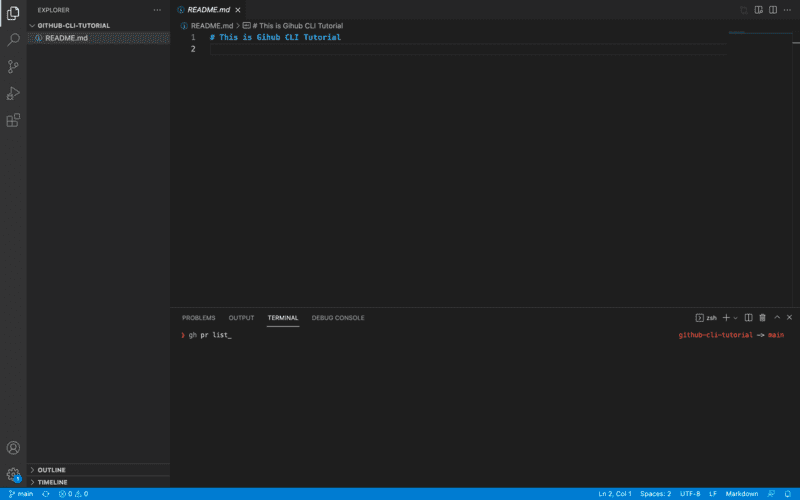Open Run and Debug view
800x500 pixels.
(x=13, y=93)
